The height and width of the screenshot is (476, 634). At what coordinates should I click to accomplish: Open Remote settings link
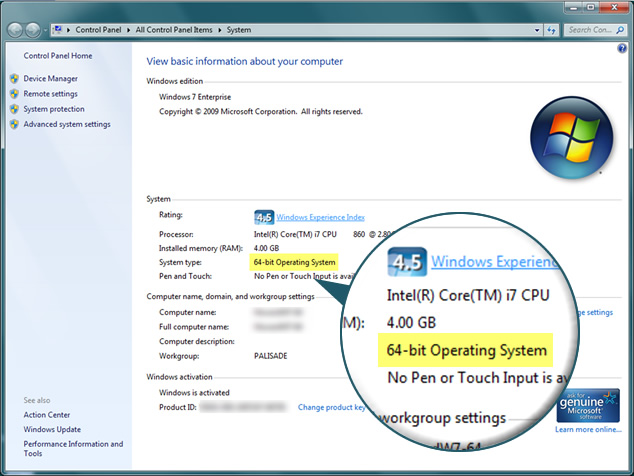point(51,94)
